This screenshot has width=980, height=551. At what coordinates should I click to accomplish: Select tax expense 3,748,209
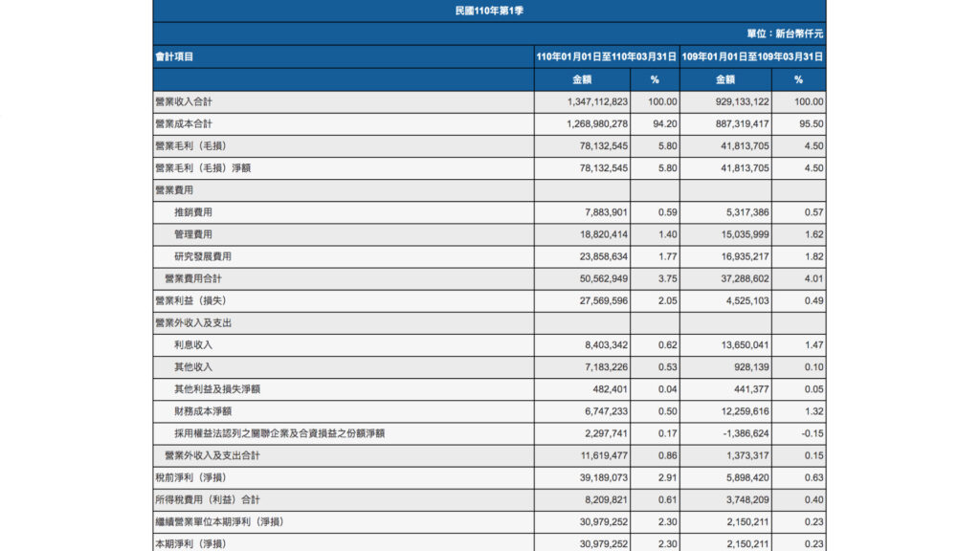(x=747, y=499)
